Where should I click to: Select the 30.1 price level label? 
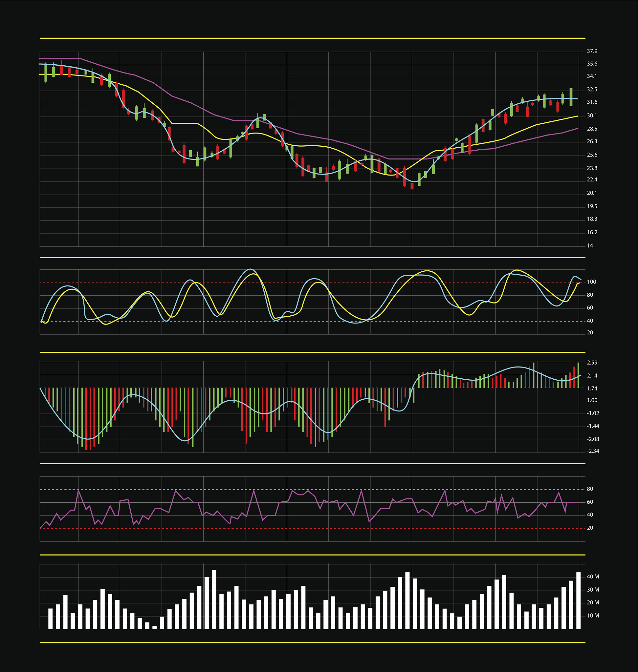[592, 115]
